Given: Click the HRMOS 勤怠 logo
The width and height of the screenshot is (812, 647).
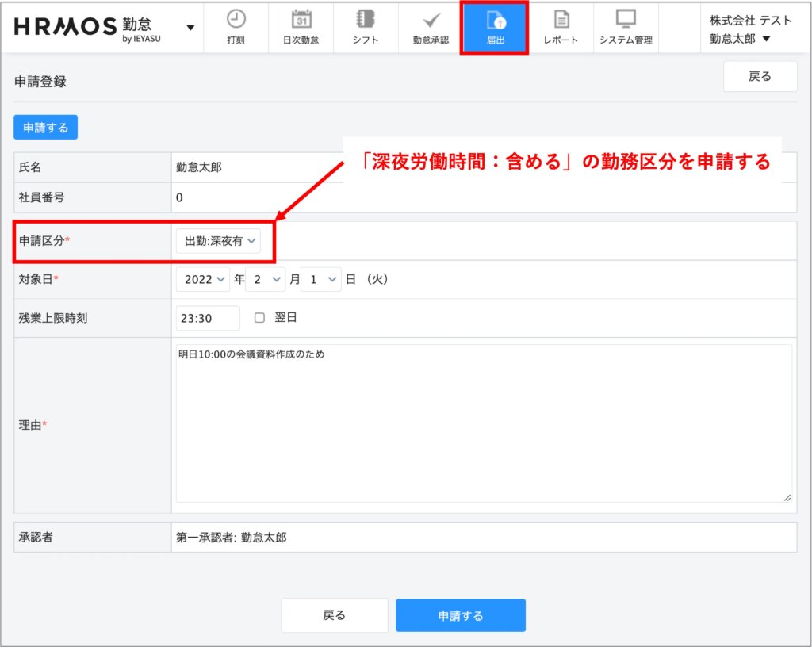Looking at the screenshot, I should (87, 27).
